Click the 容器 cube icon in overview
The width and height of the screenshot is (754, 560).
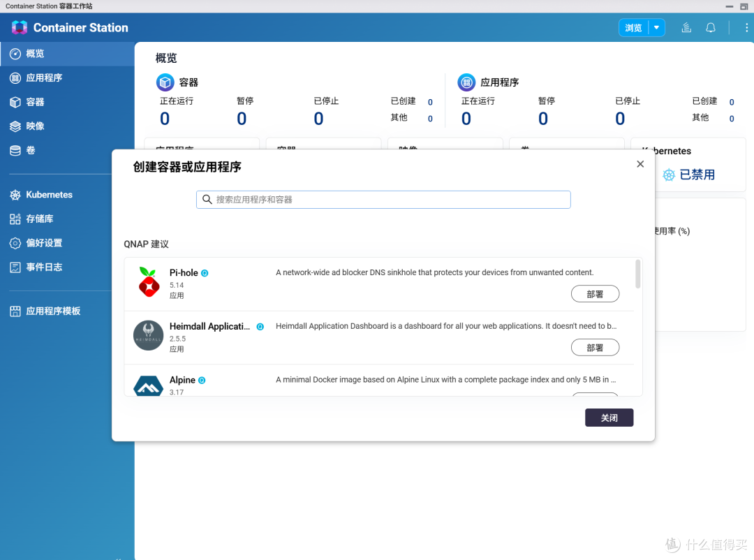click(165, 82)
